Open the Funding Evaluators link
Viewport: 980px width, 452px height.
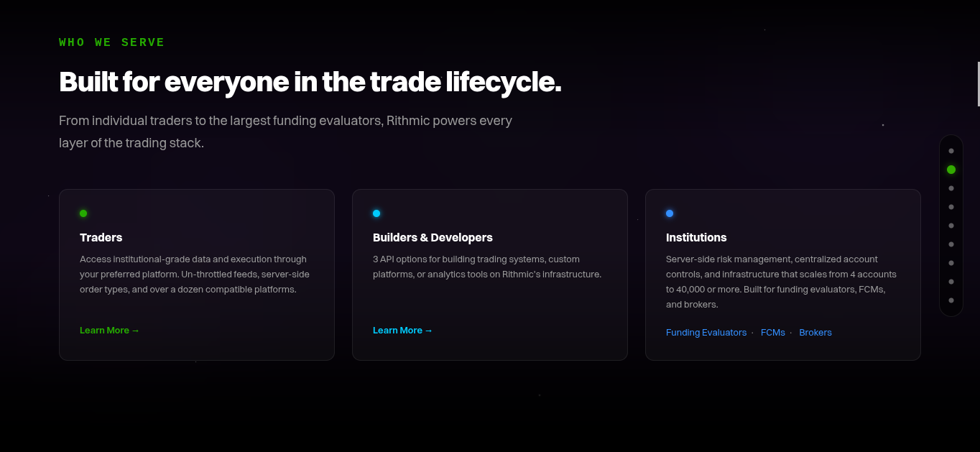click(706, 333)
